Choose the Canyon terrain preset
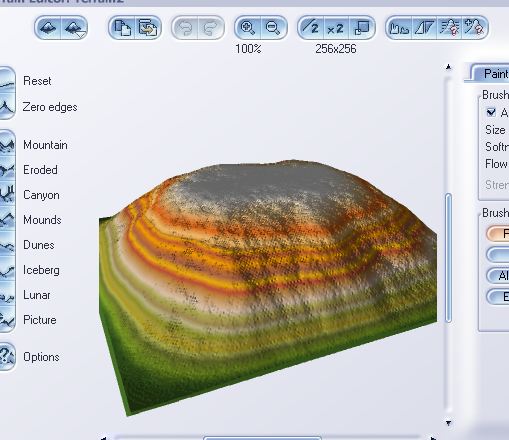Viewport: 509px width, 440px height. (x=7, y=195)
